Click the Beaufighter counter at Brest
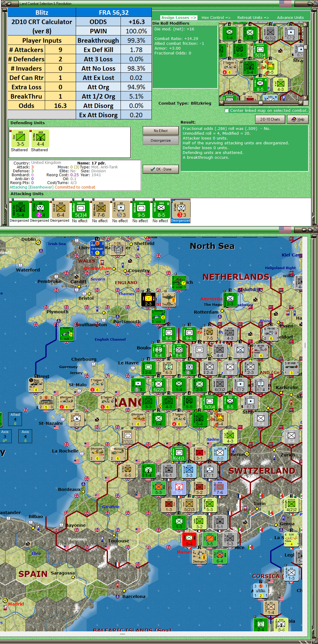Viewport: 318px width, 644px height. (36, 385)
